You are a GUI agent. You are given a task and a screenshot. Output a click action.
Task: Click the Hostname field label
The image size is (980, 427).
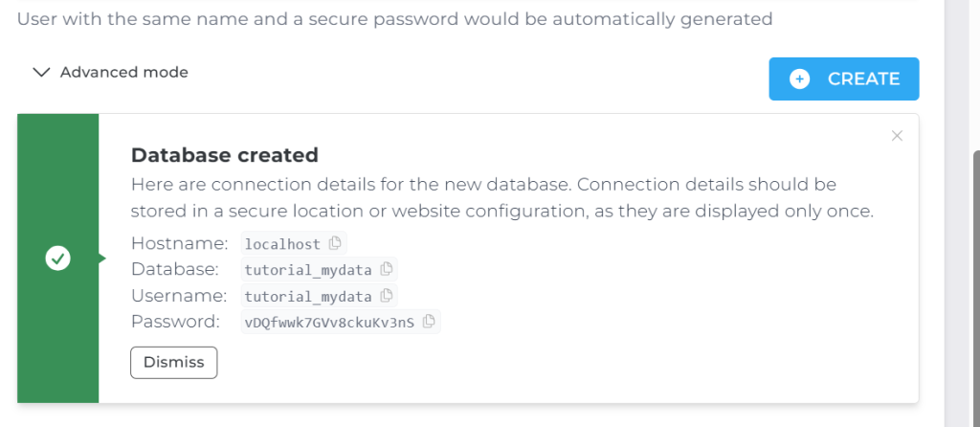pyautogui.click(x=179, y=243)
